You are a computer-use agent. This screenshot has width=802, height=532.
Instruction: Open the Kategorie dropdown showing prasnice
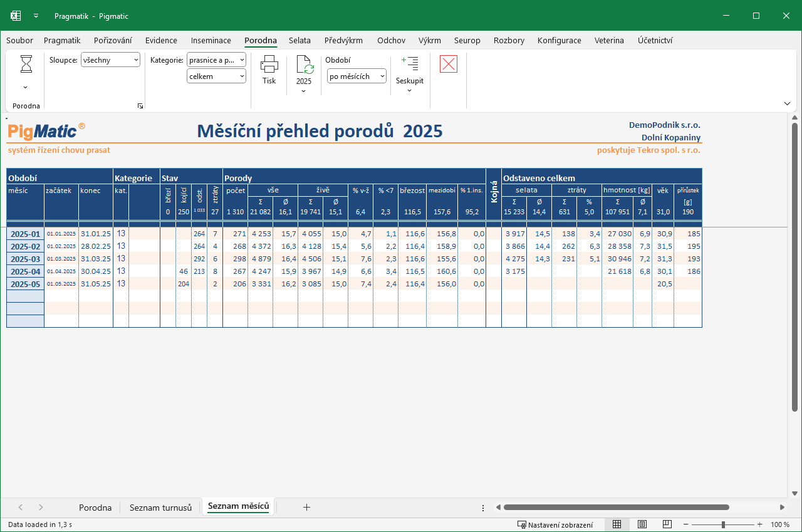217,60
